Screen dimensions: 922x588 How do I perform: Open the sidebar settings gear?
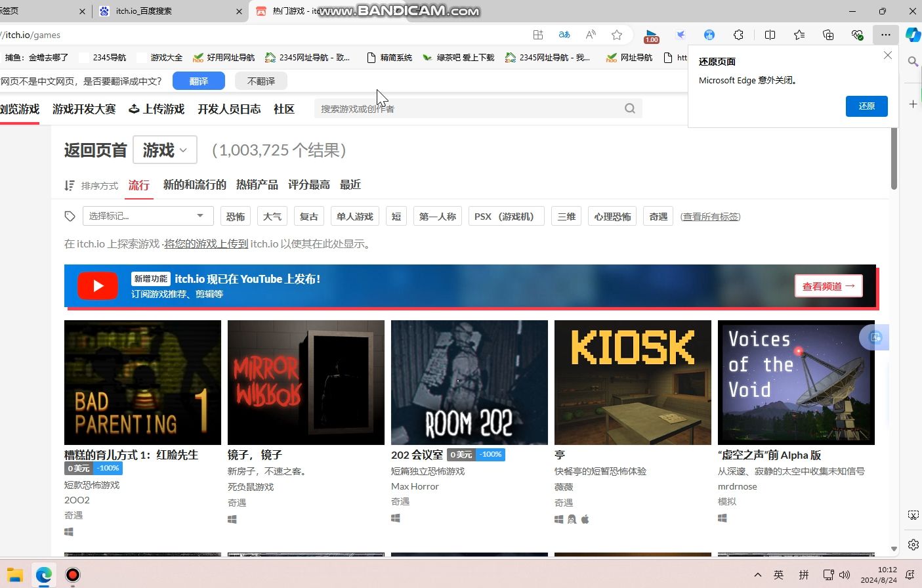tap(913, 545)
